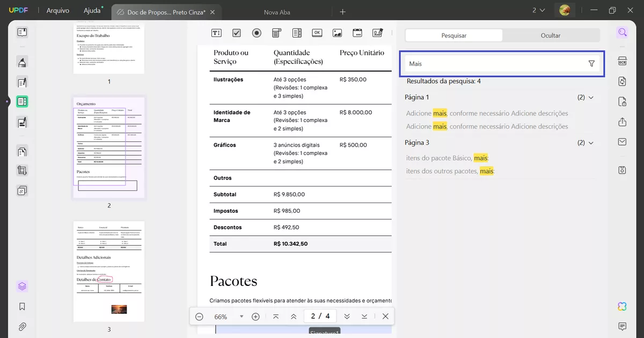Screen dimensions: 644x338
Task: Open the Ajuda menu
Action: click(x=92, y=10)
